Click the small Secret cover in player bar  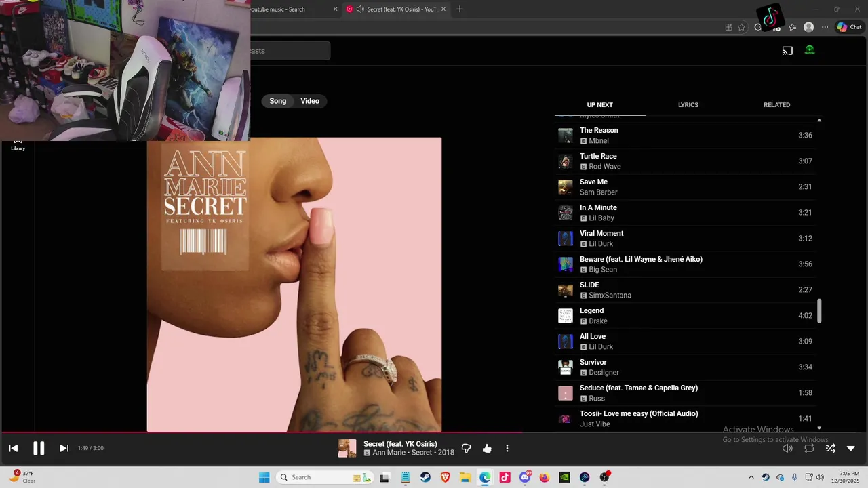pos(347,448)
